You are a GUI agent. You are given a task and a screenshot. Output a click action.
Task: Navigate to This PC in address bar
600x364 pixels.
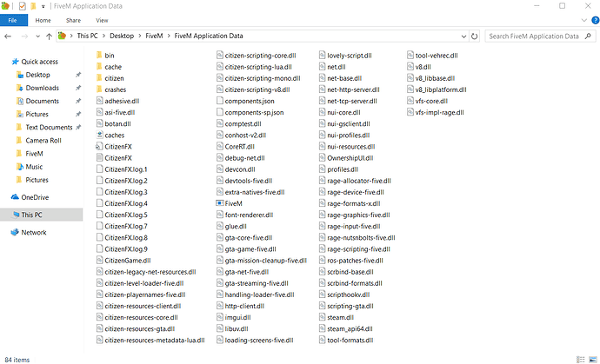pyautogui.click(x=87, y=36)
